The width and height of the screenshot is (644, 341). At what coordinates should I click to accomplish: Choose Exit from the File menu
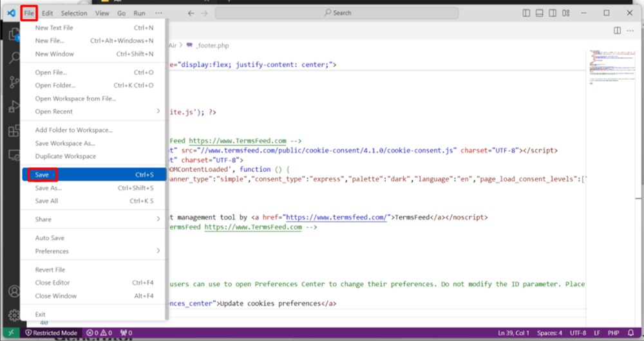pyautogui.click(x=94, y=315)
